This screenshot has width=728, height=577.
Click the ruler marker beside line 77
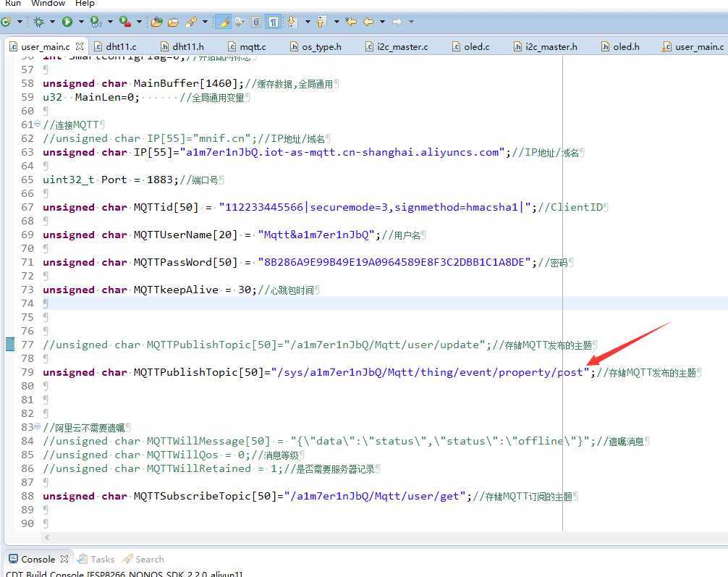click(x=9, y=345)
